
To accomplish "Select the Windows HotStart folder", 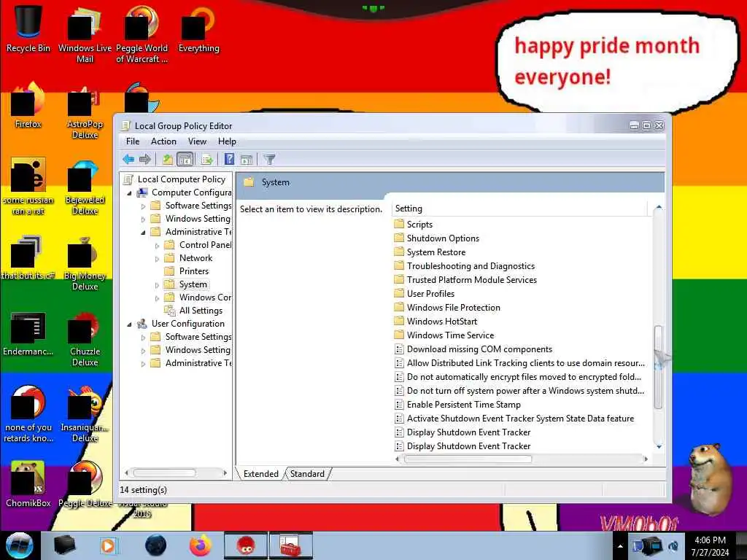I will click(x=441, y=321).
